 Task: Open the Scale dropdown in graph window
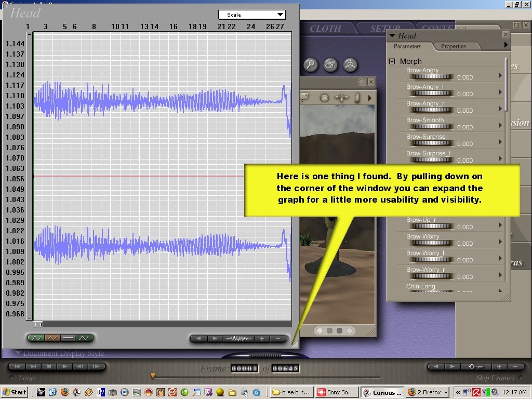(251, 15)
